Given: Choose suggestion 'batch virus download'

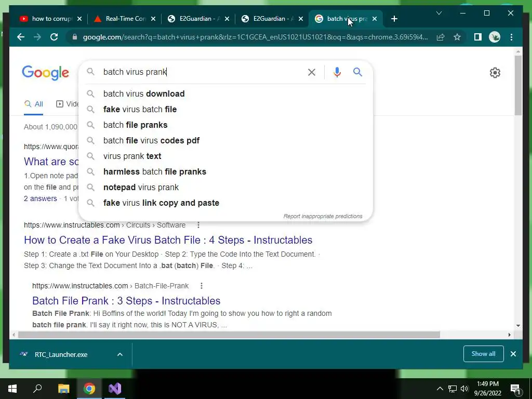Looking at the screenshot, I should click(225, 94).
